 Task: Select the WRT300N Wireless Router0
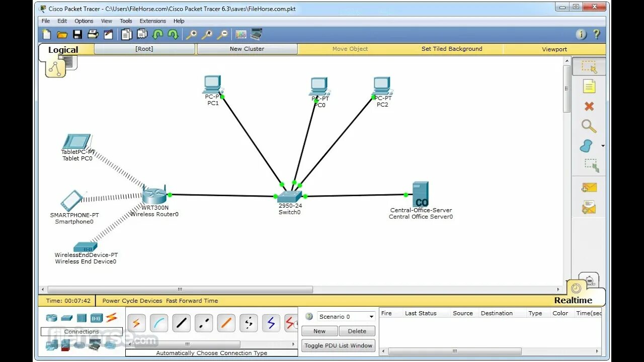point(154,195)
